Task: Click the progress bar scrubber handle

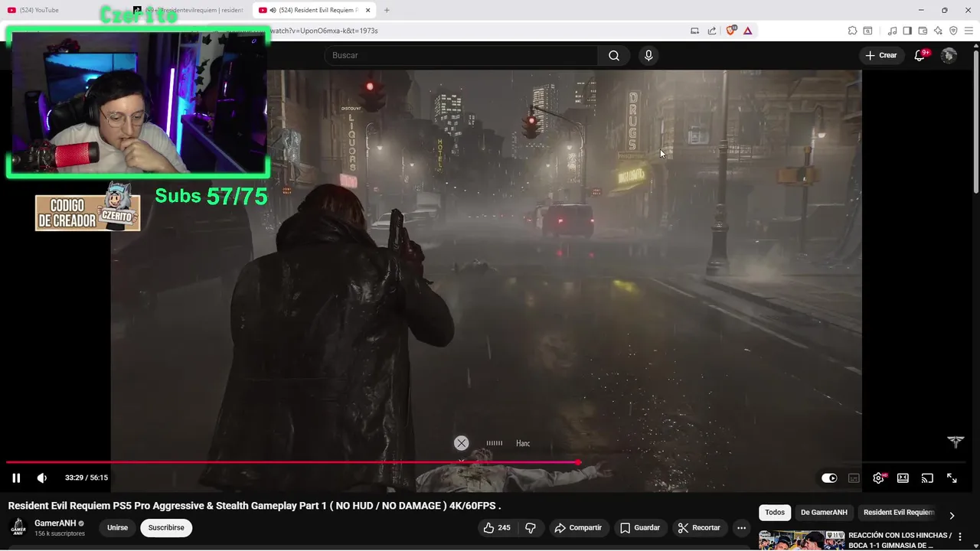Action: 578,462
